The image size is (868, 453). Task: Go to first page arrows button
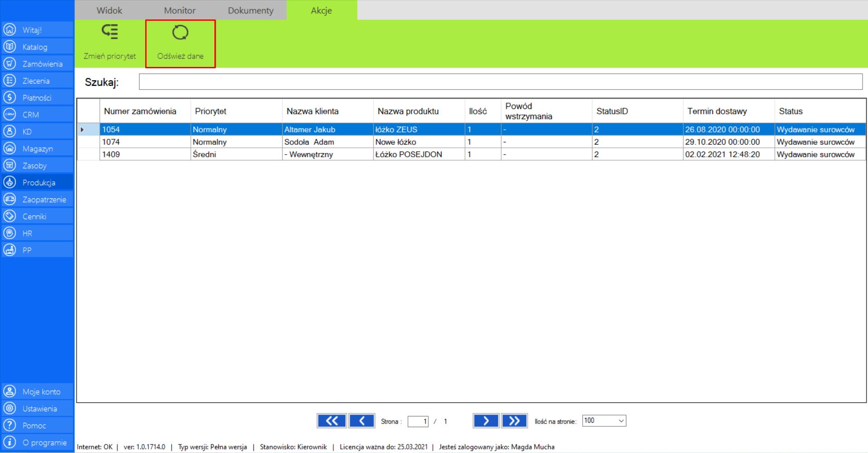pyautogui.click(x=332, y=421)
